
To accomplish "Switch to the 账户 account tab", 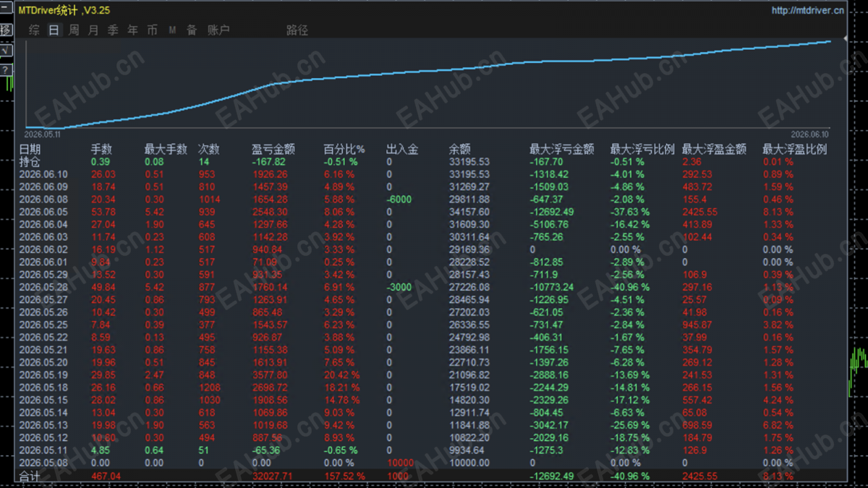I will click(218, 30).
